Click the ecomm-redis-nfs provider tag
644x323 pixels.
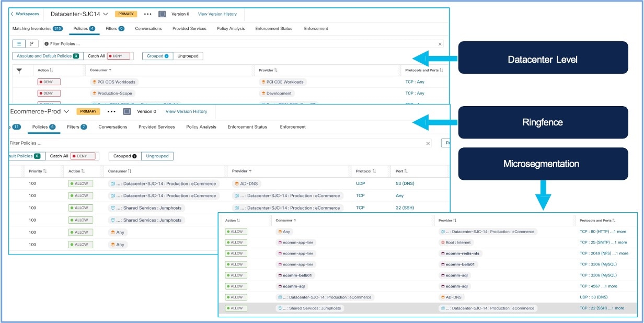pos(461,253)
